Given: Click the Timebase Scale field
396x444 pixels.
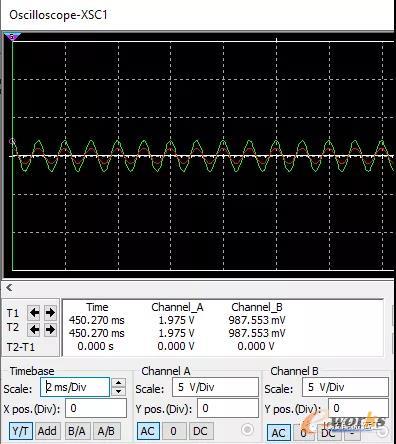Looking at the screenshot, I should (x=75, y=387).
